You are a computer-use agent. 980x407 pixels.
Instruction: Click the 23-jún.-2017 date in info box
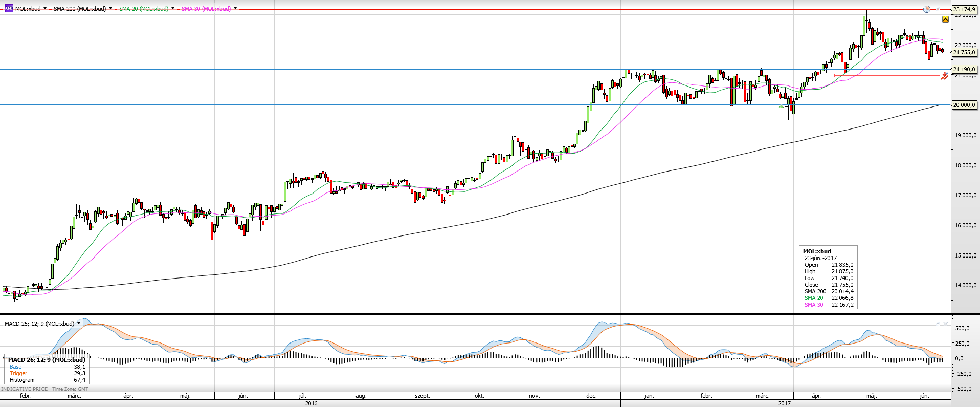tap(820, 258)
